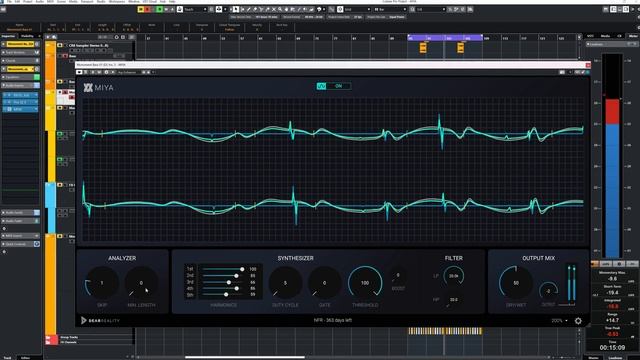Click the Equalizers green bypass indicator
The height and width of the screenshot is (360, 640).
pyautogui.click(x=37, y=77)
